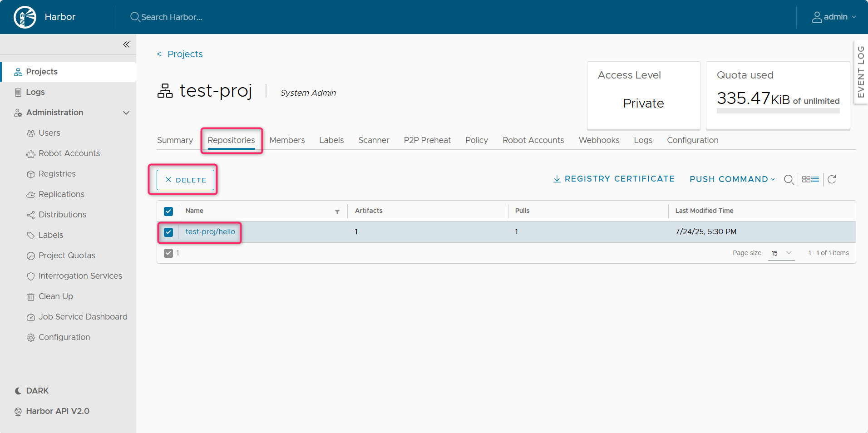Click the Harbor API V2.0 icon
Viewport: 868px width, 433px height.
[x=18, y=412]
